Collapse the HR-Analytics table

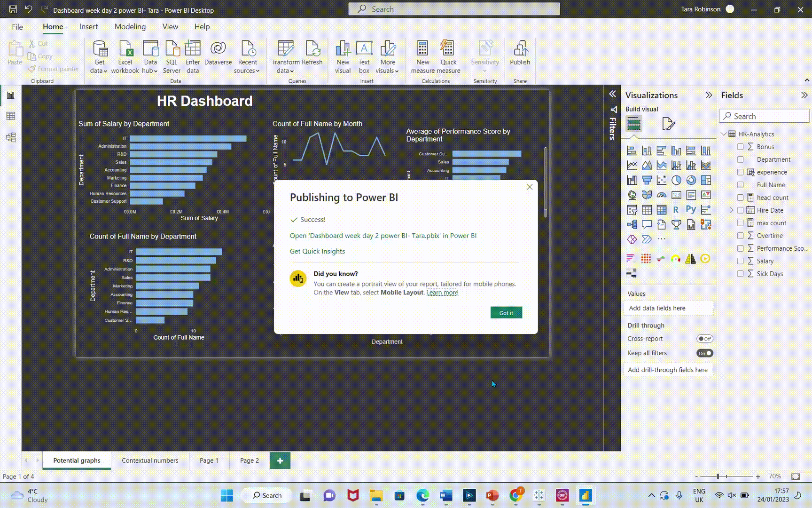point(724,134)
